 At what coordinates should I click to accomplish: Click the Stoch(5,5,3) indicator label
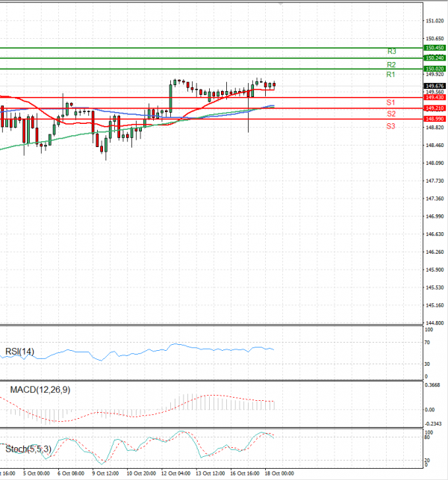tap(28, 449)
